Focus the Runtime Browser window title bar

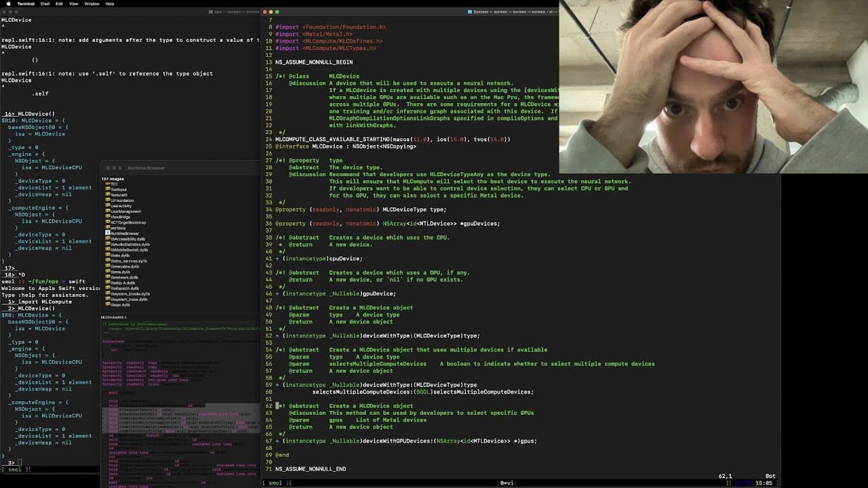point(180,167)
